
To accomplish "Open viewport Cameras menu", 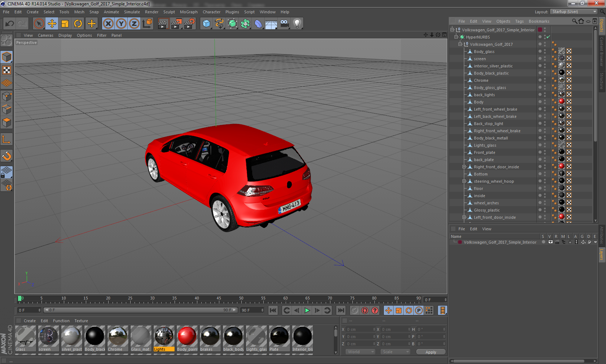I will 45,35.
